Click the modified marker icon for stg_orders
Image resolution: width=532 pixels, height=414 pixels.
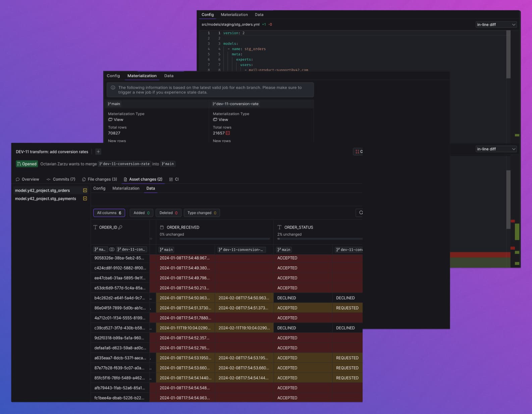85,190
